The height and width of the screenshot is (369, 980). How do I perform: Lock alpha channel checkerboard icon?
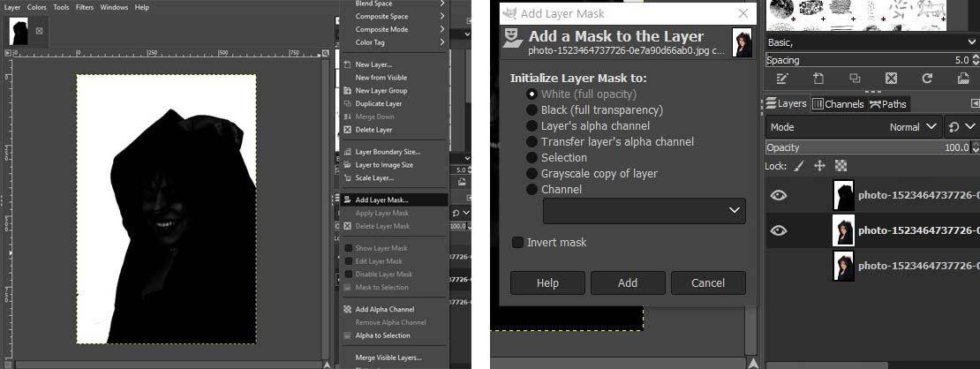click(x=841, y=166)
